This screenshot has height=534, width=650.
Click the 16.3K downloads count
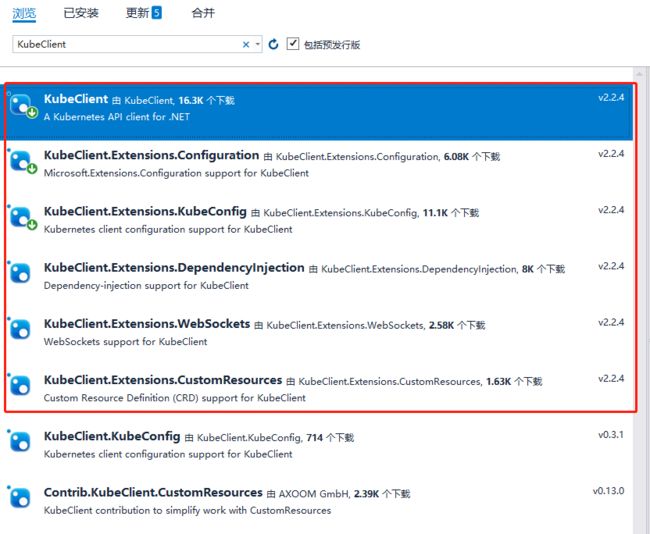coord(191,101)
